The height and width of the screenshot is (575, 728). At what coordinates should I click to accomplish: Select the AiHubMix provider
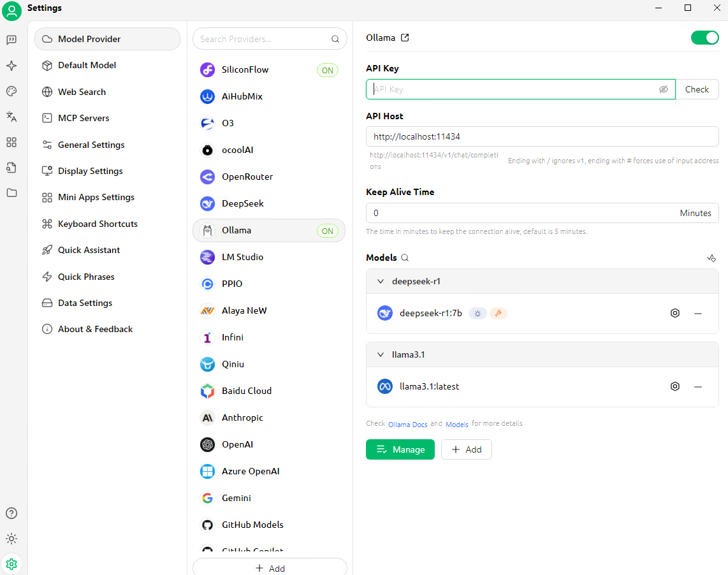pyautogui.click(x=269, y=97)
